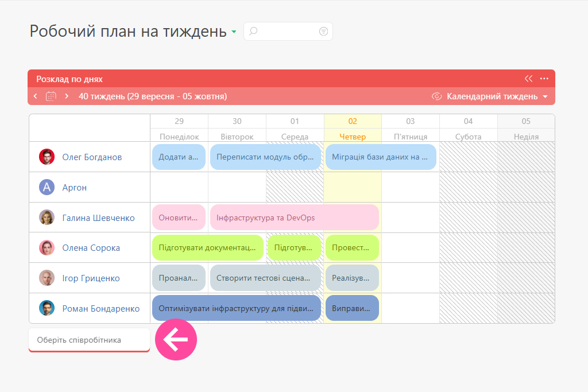Toggle the eye visibility icon
588x392 pixels.
pyautogui.click(x=437, y=96)
